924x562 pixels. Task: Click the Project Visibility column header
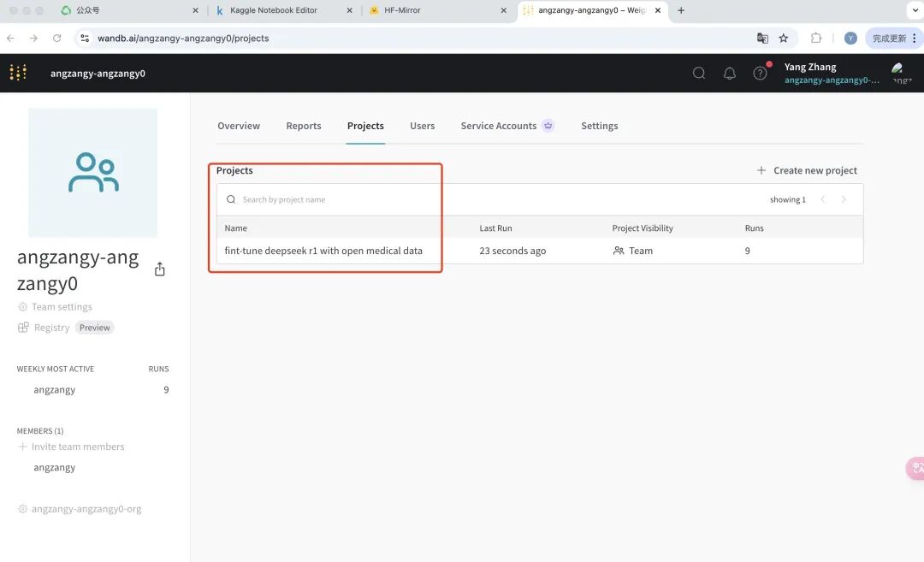click(x=643, y=228)
